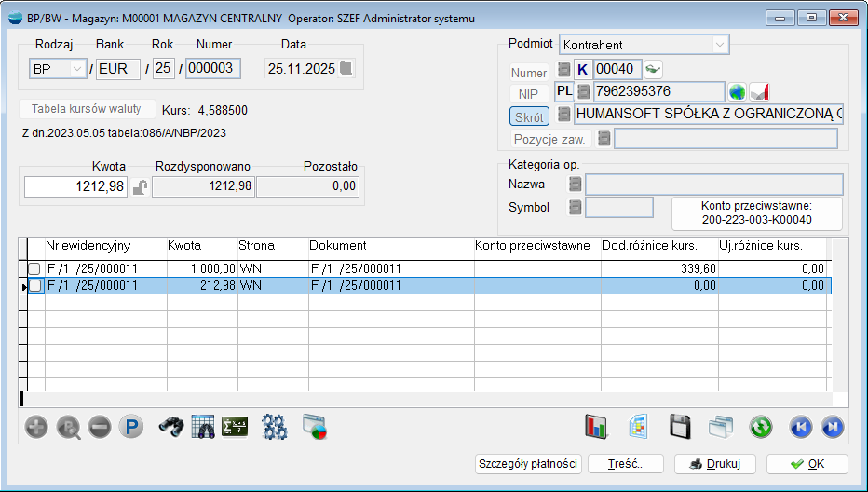Open the bar chart report icon
This screenshot has width=868, height=492.
[x=596, y=427]
